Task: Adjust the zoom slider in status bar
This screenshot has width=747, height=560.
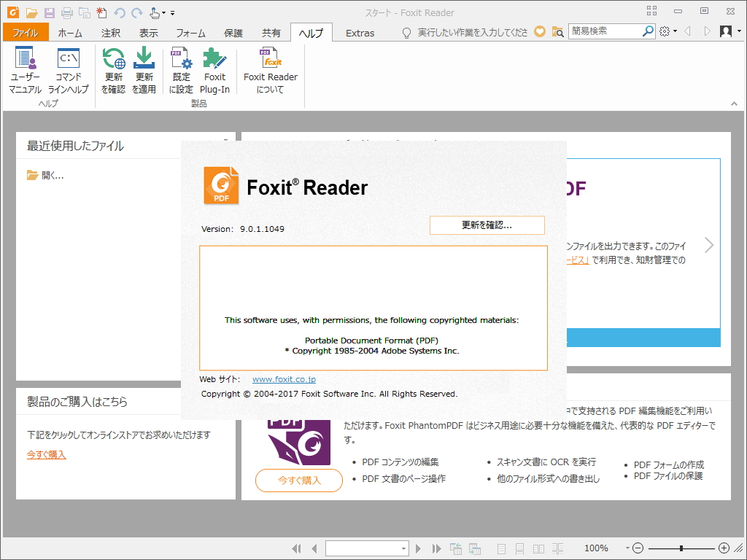Action: pyautogui.click(x=682, y=548)
